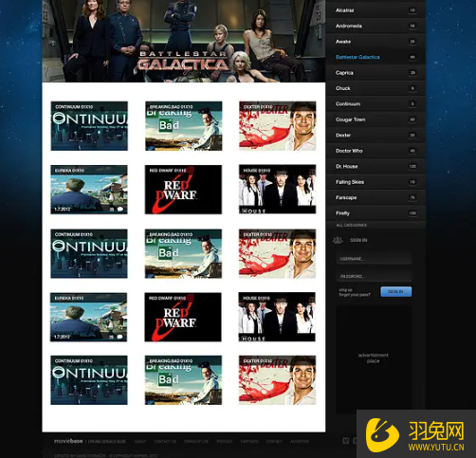476x458 pixels.
Task: Open the Partners footer link
Action: point(249,441)
